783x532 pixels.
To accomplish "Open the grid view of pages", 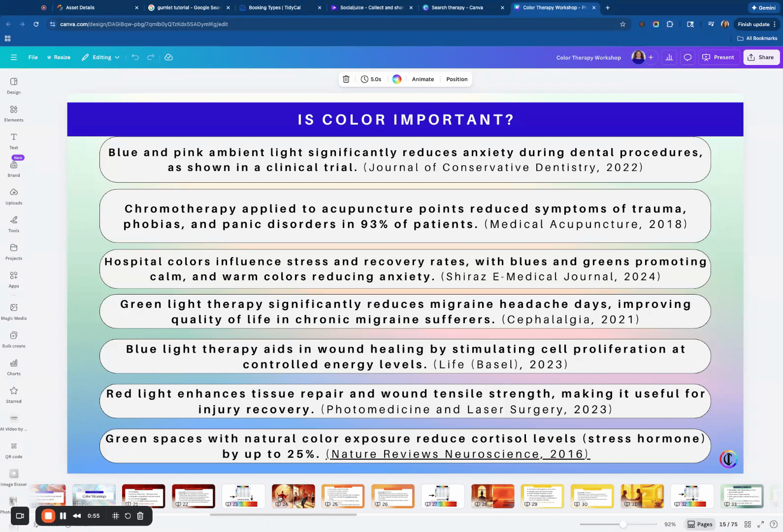I will click(748, 524).
